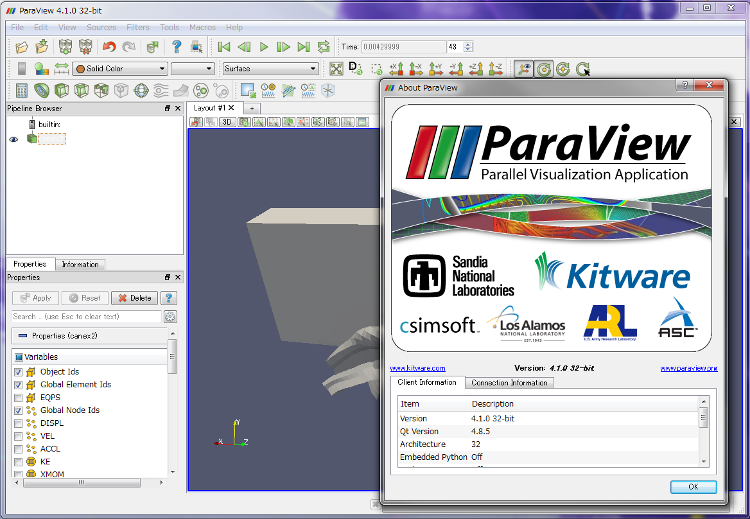Viewport: 750px width, 519px height.
Task: Open the www.paraview.org link
Action: pyautogui.click(x=689, y=368)
